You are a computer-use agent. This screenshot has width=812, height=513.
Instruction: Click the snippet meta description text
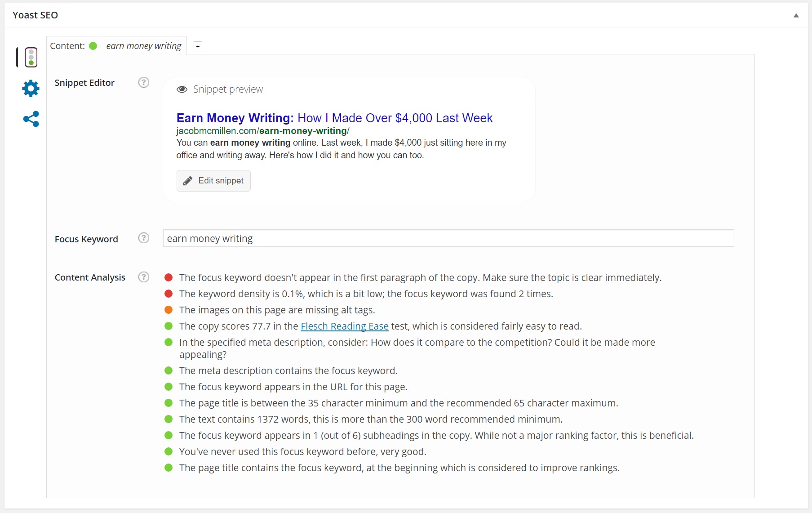[x=342, y=149]
